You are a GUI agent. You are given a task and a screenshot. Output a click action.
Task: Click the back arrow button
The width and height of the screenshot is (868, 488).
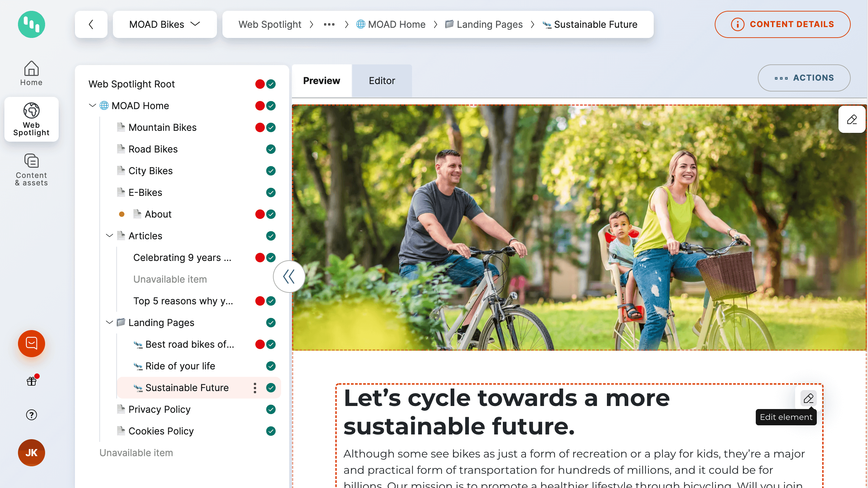click(91, 24)
